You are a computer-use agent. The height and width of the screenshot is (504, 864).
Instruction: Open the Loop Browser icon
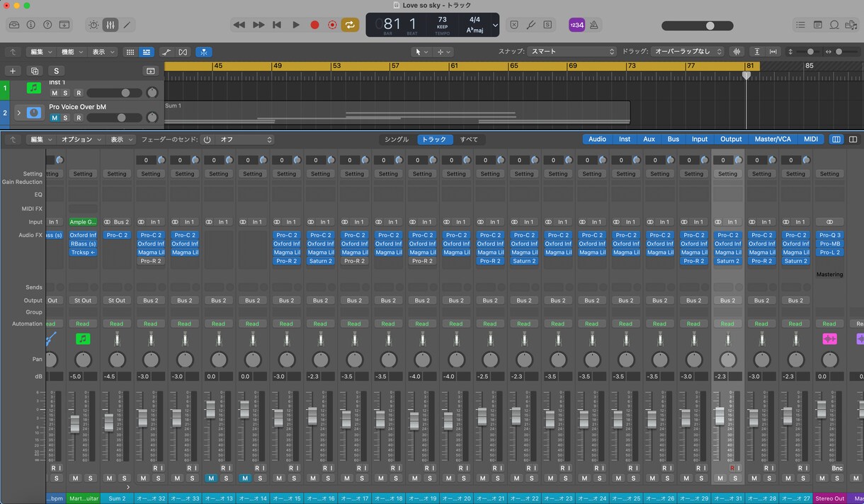pyautogui.click(x=834, y=25)
